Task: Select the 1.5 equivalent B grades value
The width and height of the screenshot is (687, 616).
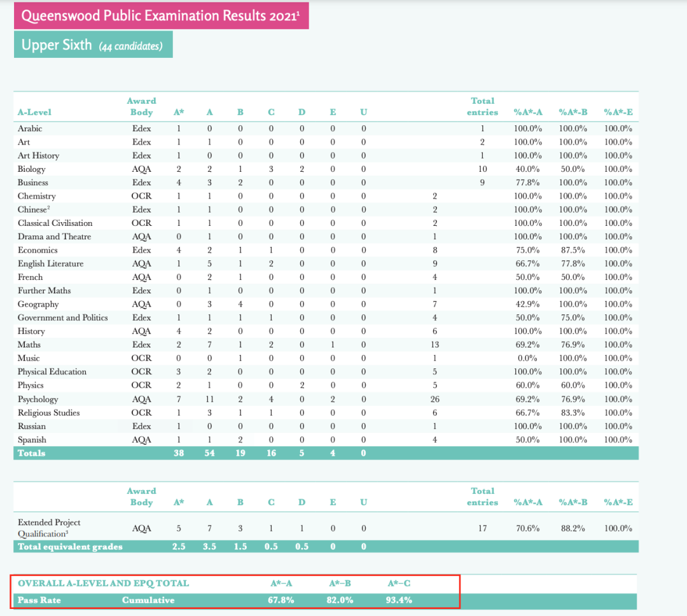Action: 240,547
